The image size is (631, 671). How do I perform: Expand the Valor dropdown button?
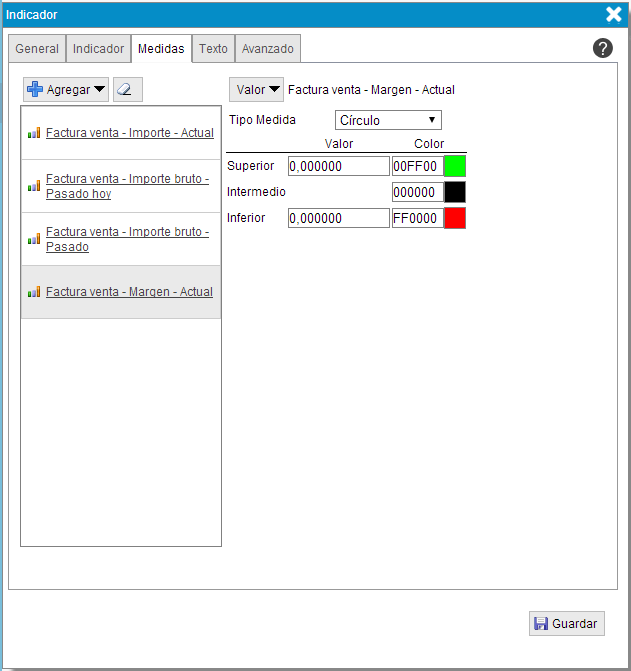(257, 90)
